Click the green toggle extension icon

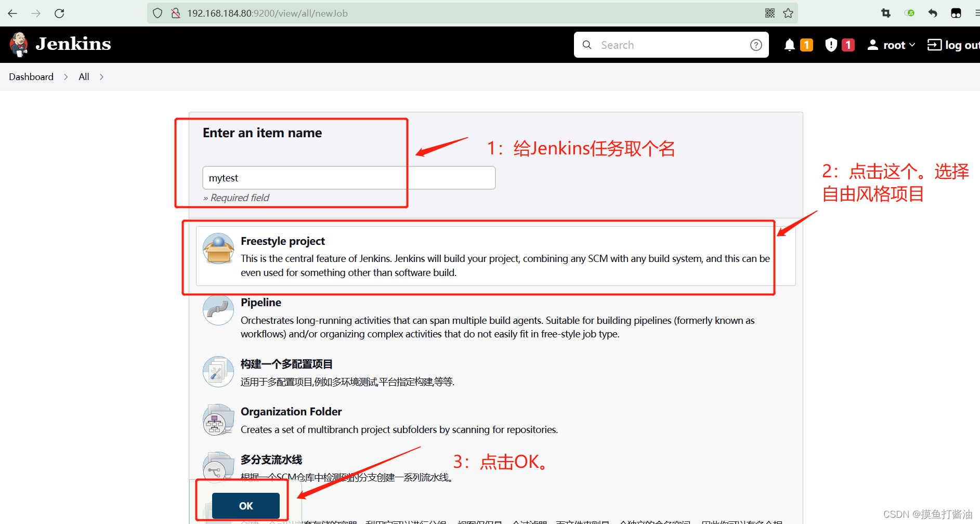point(909,13)
